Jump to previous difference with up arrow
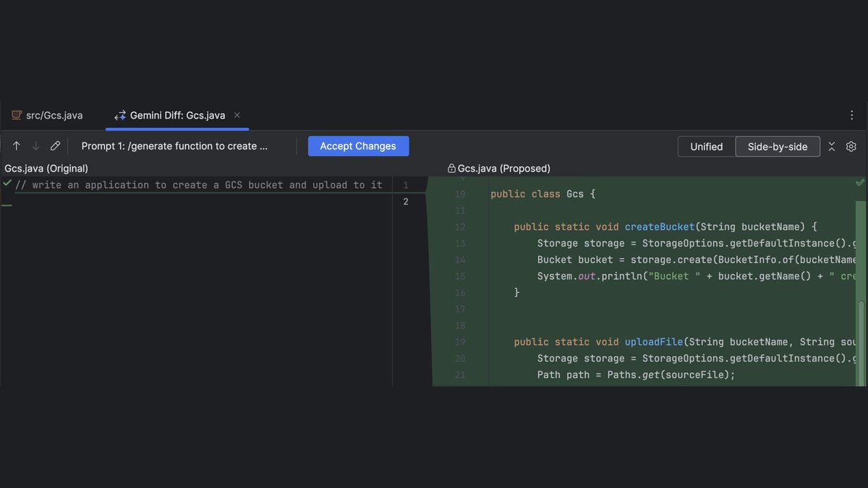 click(x=17, y=146)
